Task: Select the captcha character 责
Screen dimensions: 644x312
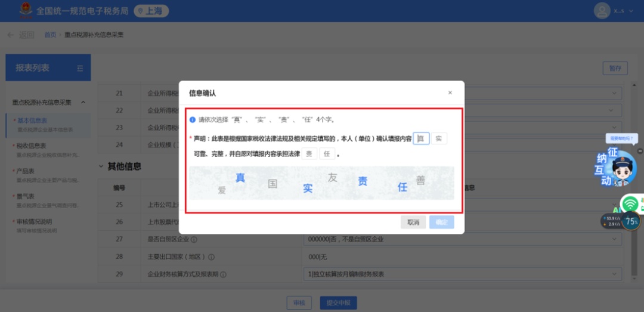Action: pyautogui.click(x=363, y=181)
